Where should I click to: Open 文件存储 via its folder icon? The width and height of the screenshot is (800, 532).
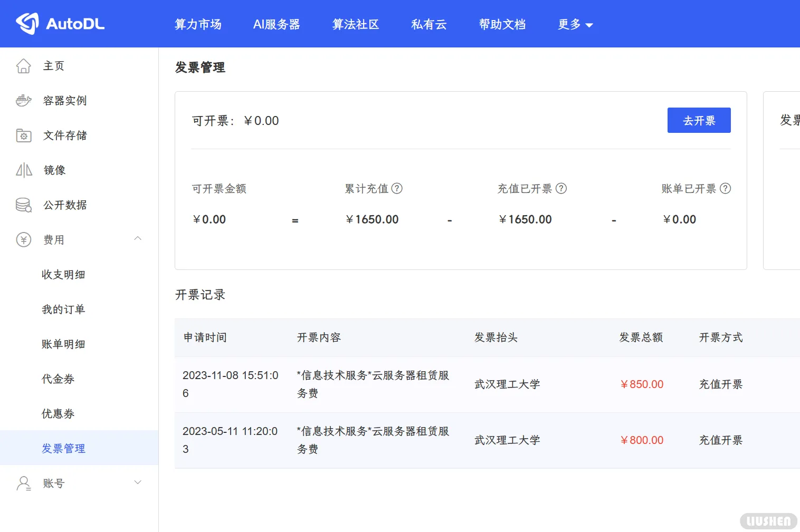23,135
